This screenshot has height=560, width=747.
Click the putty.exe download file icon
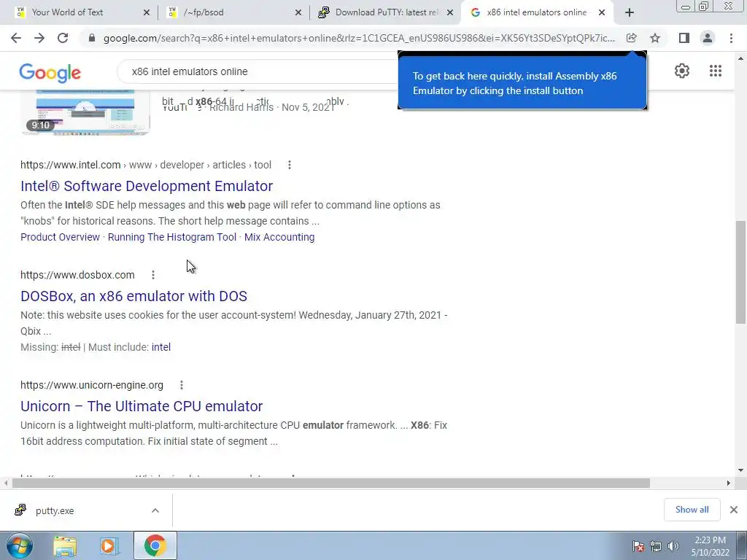[x=20, y=510]
